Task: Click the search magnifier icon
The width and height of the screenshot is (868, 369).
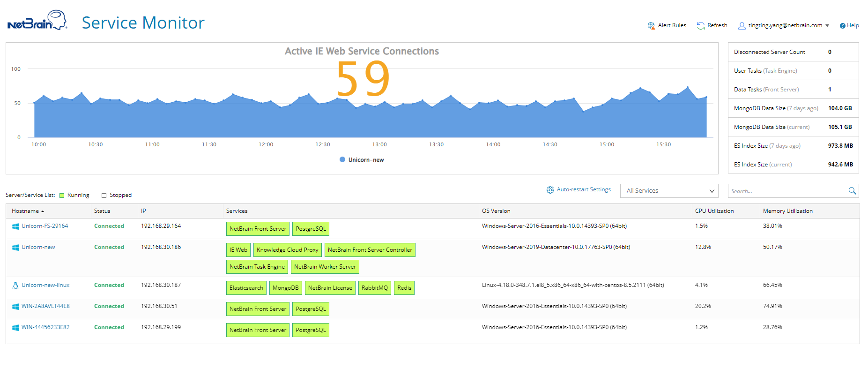Action: pyautogui.click(x=852, y=191)
